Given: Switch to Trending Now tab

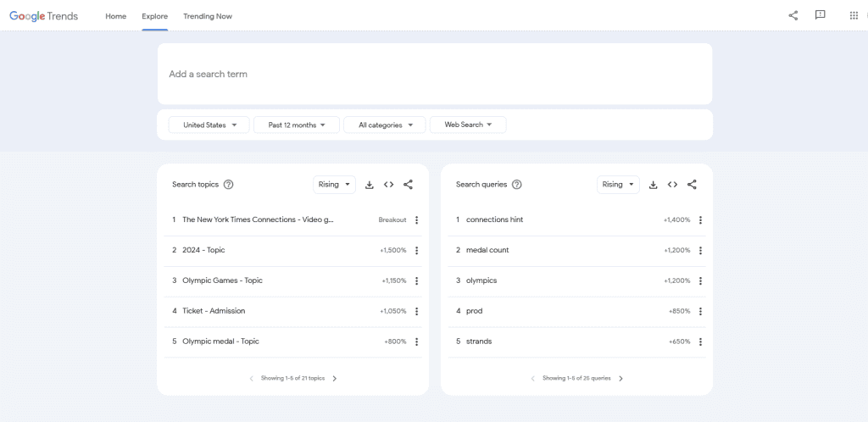Looking at the screenshot, I should [208, 16].
